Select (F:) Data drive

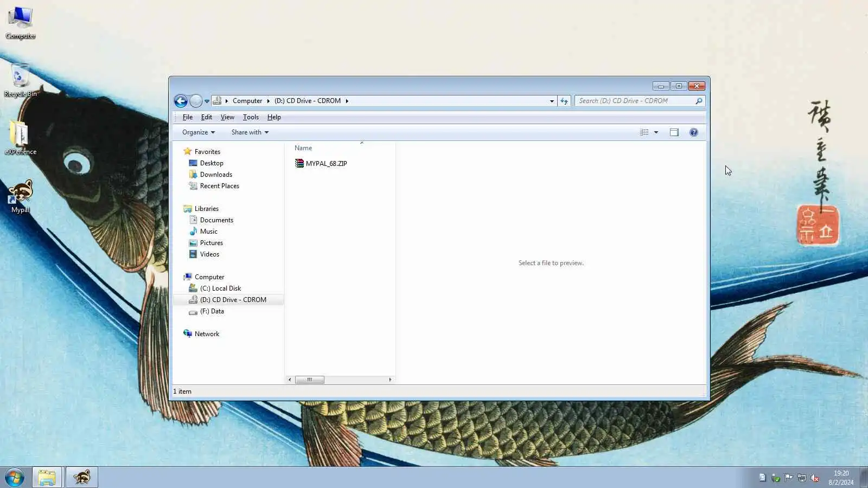tap(212, 311)
